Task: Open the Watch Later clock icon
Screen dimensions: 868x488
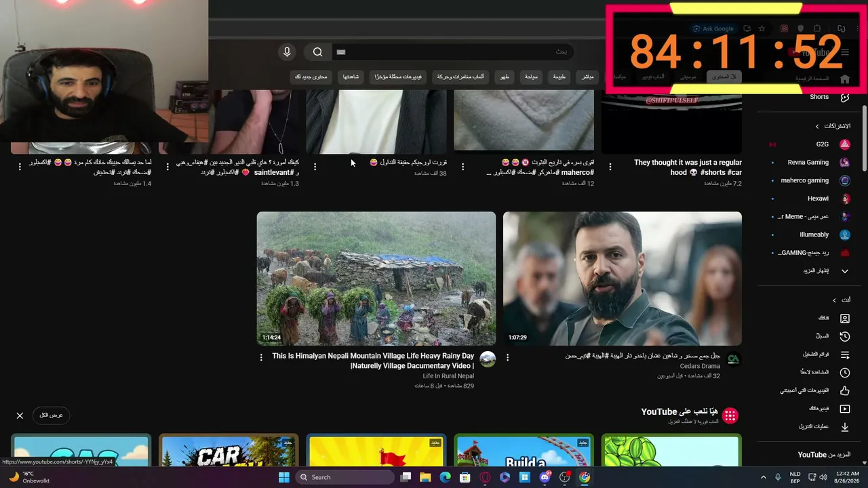Action: (x=845, y=372)
